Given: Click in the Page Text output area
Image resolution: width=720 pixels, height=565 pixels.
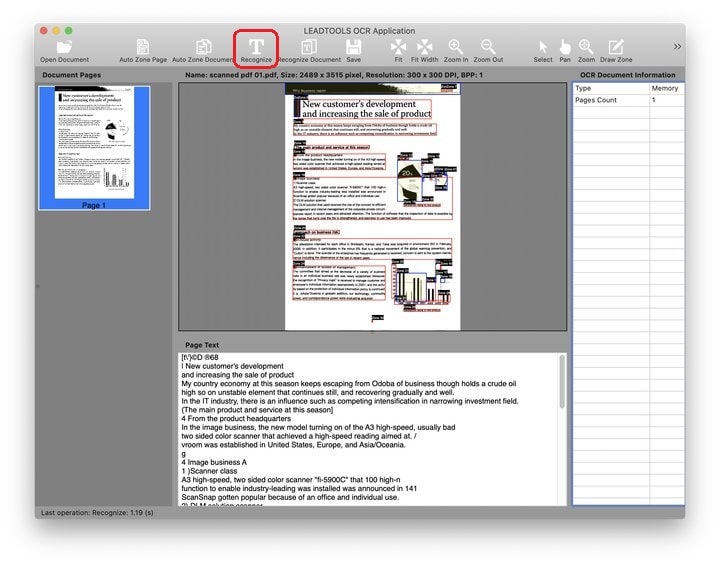Looking at the screenshot, I should (x=368, y=429).
